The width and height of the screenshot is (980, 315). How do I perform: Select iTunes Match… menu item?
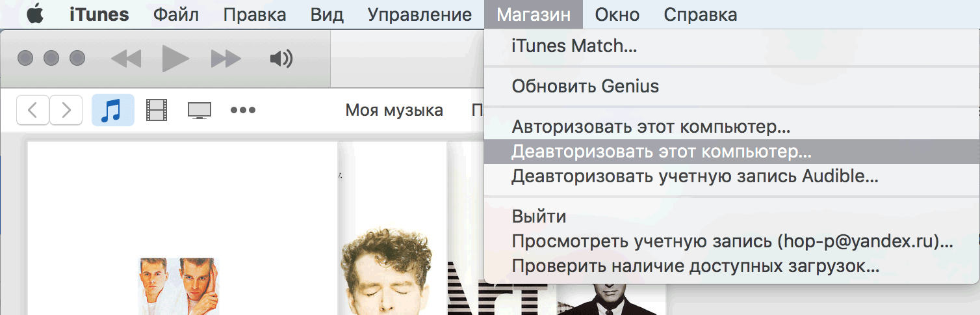coord(732,46)
